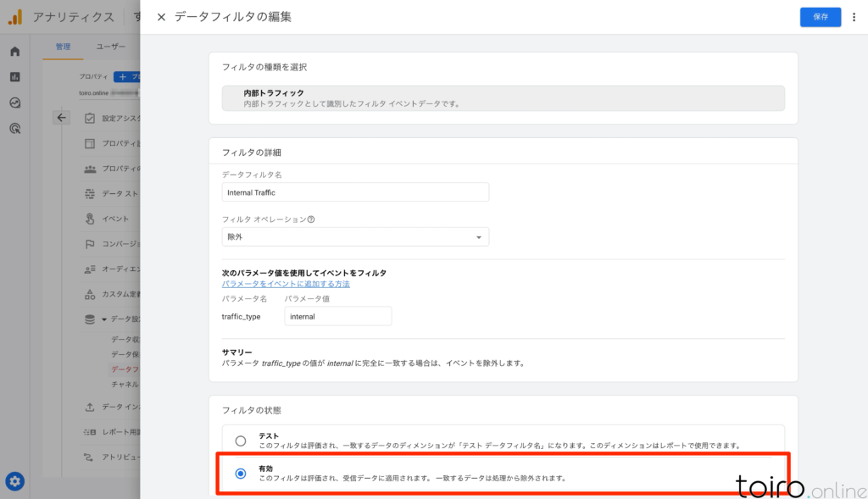868x499 pixels.
Task: Open Advertising icon in left sidebar
Action: (14, 129)
